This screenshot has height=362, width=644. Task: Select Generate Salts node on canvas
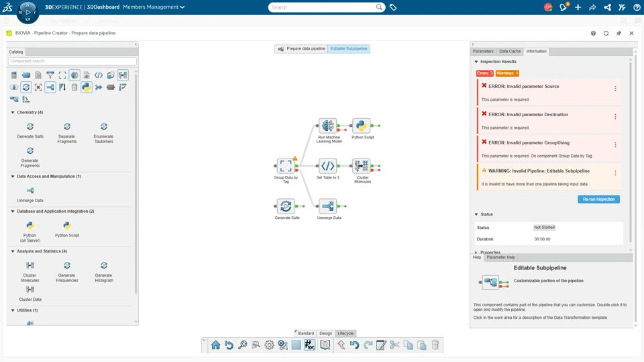coord(286,206)
